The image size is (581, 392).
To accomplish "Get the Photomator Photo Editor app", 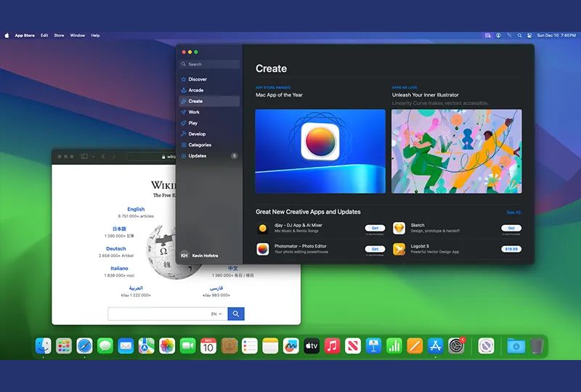I will (x=375, y=249).
